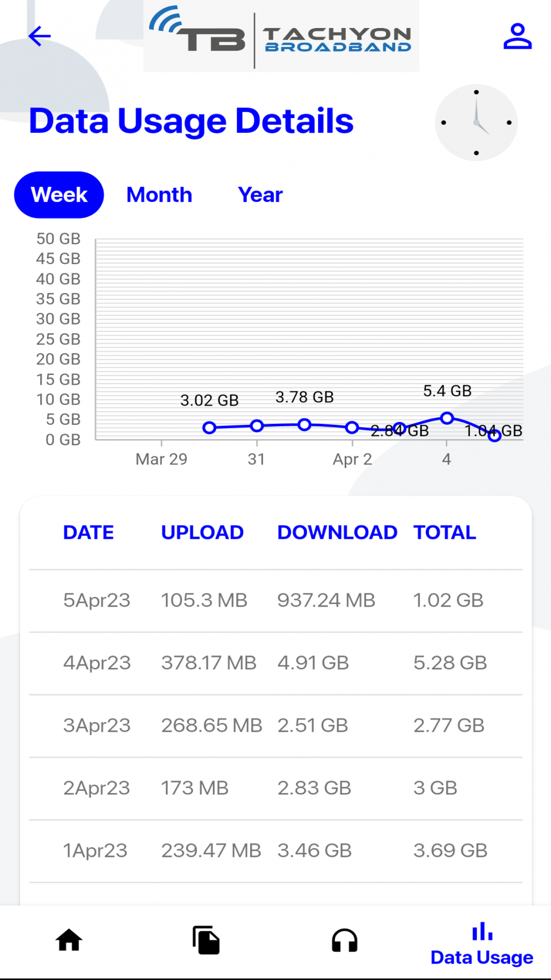
Task: Click the DATE column header
Action: pyautogui.click(x=89, y=532)
